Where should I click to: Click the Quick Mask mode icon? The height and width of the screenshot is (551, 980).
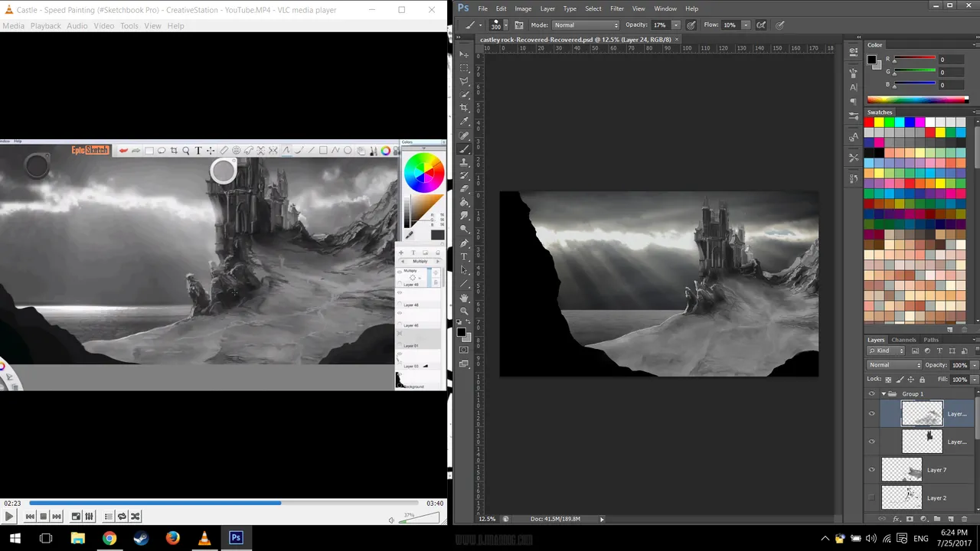click(464, 350)
